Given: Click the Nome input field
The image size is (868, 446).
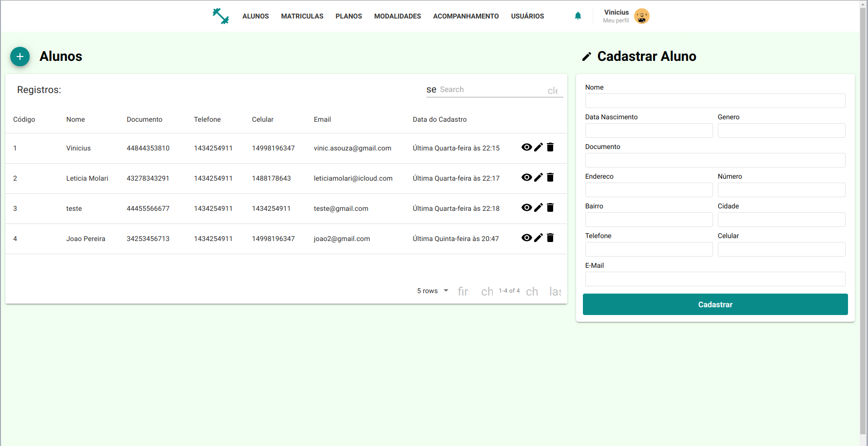Looking at the screenshot, I should [x=715, y=101].
